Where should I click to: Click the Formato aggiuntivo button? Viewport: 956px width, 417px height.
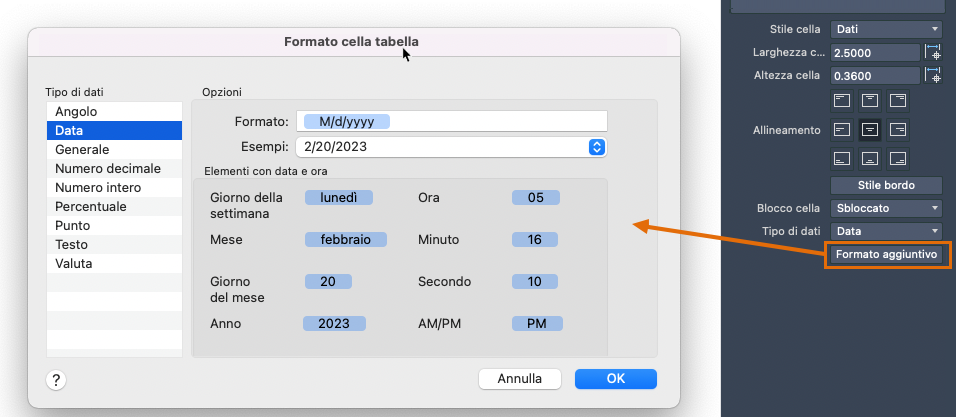pyautogui.click(x=887, y=254)
